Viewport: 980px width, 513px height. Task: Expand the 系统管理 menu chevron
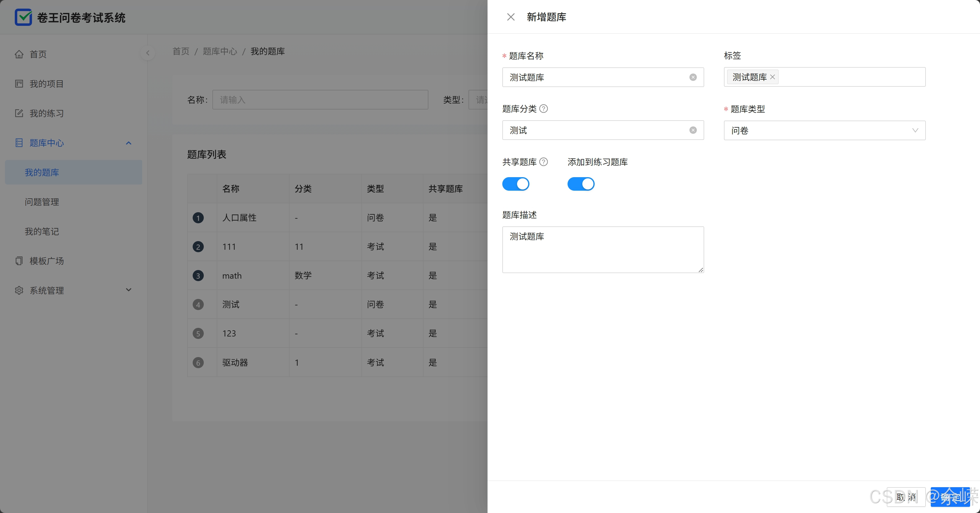[x=129, y=290]
